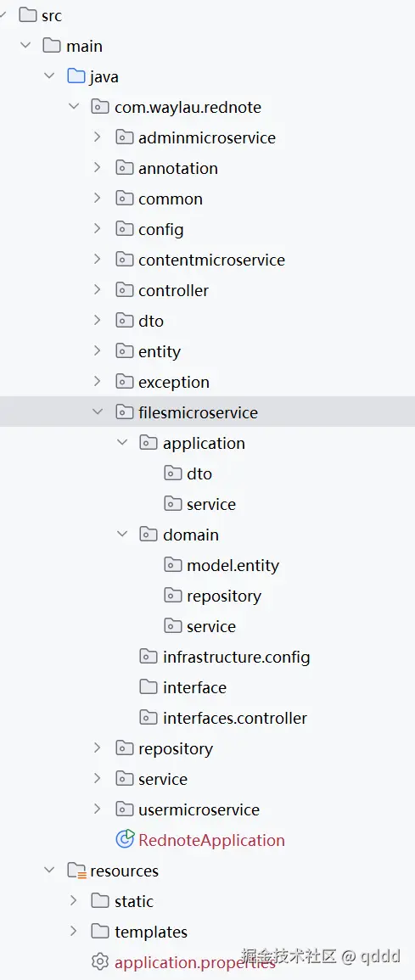The image size is (415, 980).
Task: Click the application.properties gear icon
Action: 100,961
